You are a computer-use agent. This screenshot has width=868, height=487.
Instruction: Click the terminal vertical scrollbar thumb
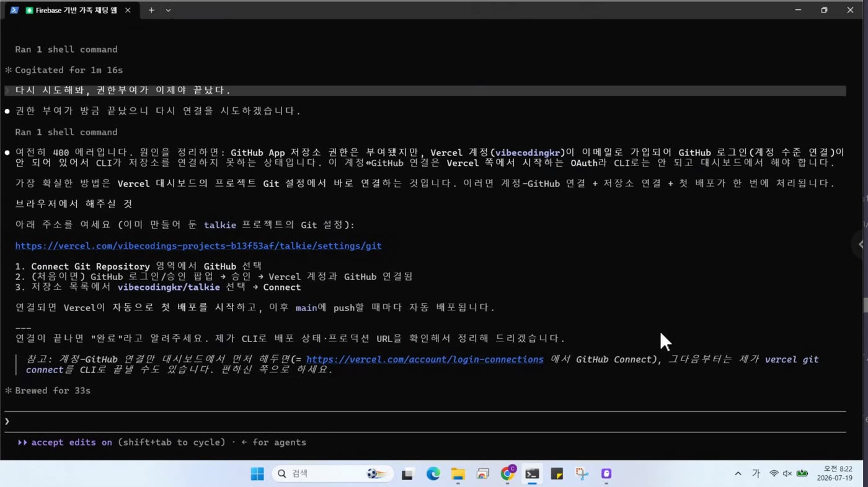click(x=865, y=305)
